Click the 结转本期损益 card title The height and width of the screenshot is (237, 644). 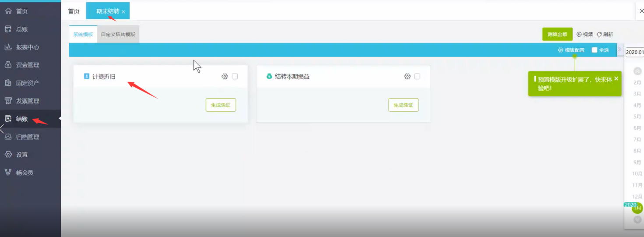click(292, 76)
